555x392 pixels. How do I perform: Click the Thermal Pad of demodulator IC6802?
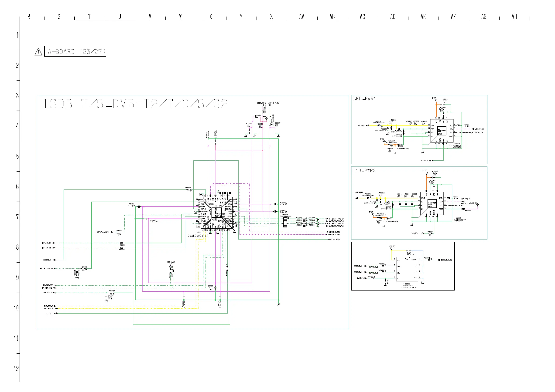click(217, 213)
